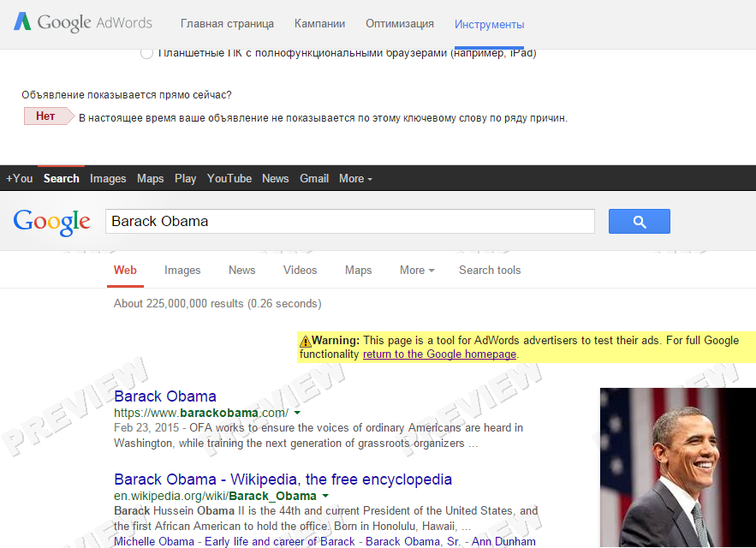Switch to the Images results tab
Image resolution: width=756 pixels, height=548 pixels.
click(x=182, y=270)
